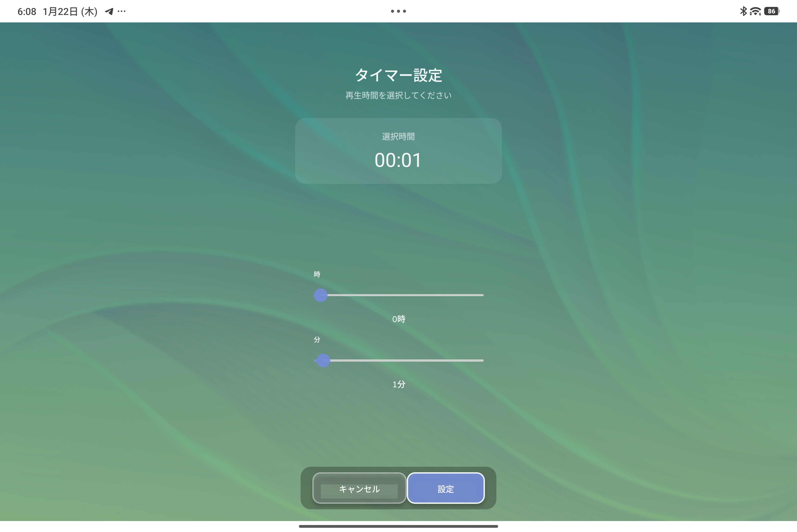Viewport: 797px width, 532px height.
Task: Tap the Wi-Fi icon in status bar
Action: [x=755, y=11]
